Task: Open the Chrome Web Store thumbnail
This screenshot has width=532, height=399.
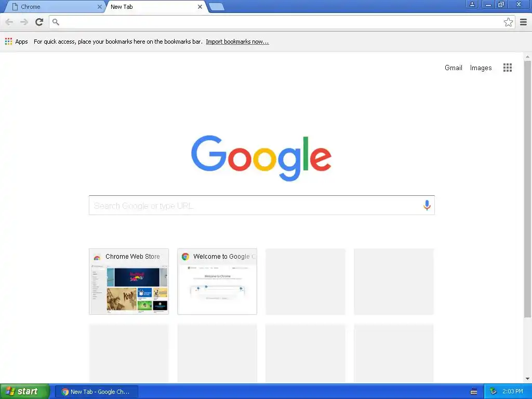Action: click(129, 281)
